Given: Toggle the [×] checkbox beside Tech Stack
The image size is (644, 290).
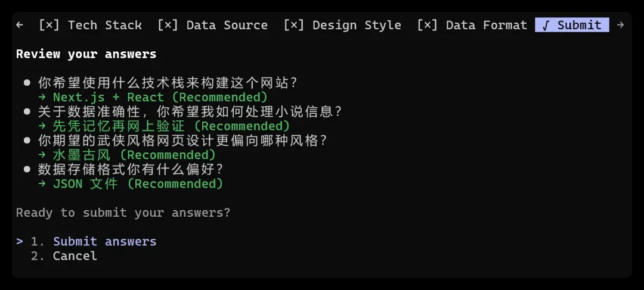Looking at the screenshot, I should point(49,25).
